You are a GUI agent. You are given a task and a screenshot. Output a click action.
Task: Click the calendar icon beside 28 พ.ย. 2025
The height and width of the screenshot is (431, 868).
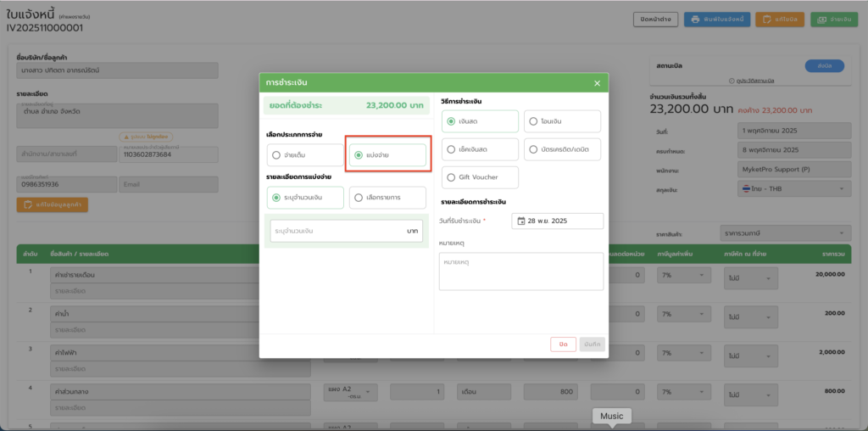point(520,221)
